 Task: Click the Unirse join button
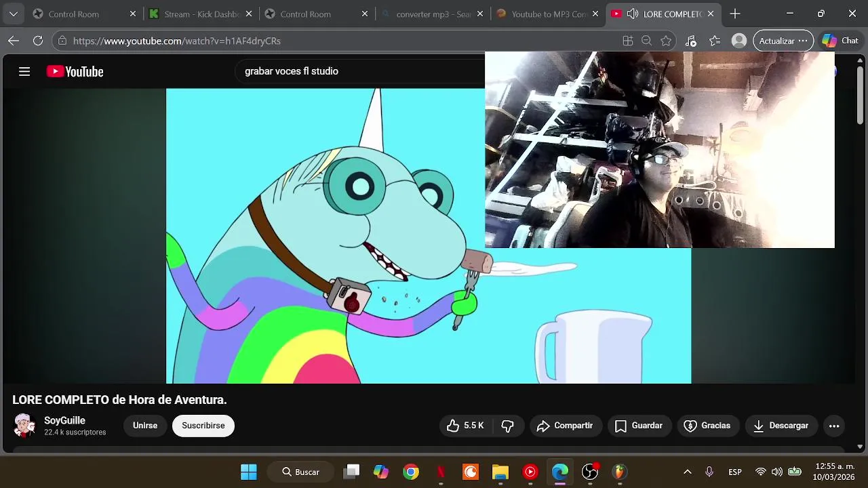click(145, 426)
